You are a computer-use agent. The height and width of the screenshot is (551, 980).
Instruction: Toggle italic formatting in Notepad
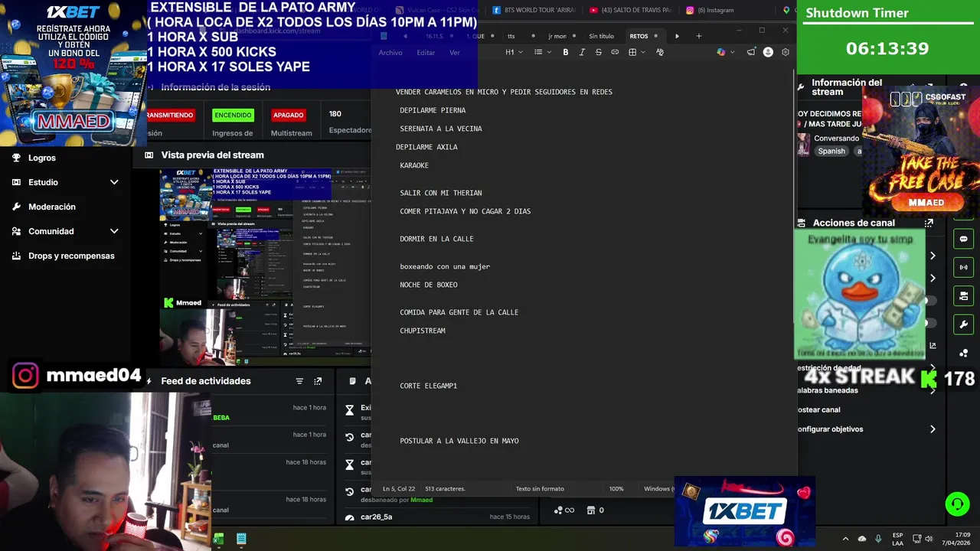click(582, 52)
